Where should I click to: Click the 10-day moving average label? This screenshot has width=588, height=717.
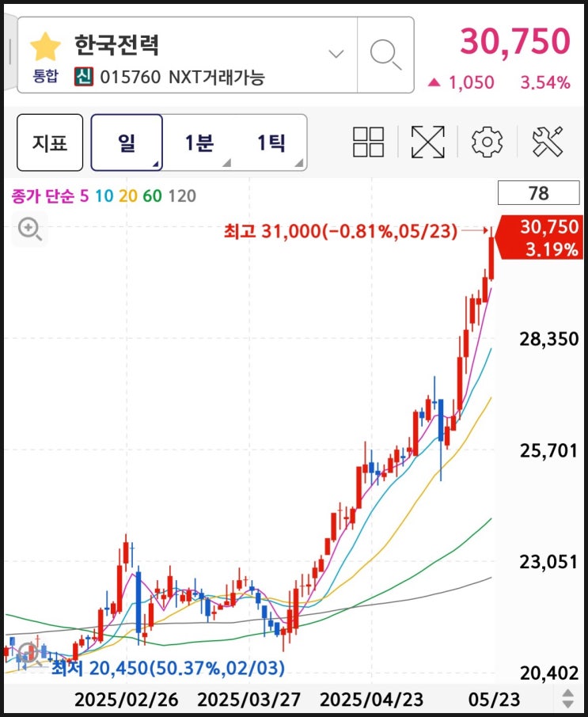coord(104,196)
